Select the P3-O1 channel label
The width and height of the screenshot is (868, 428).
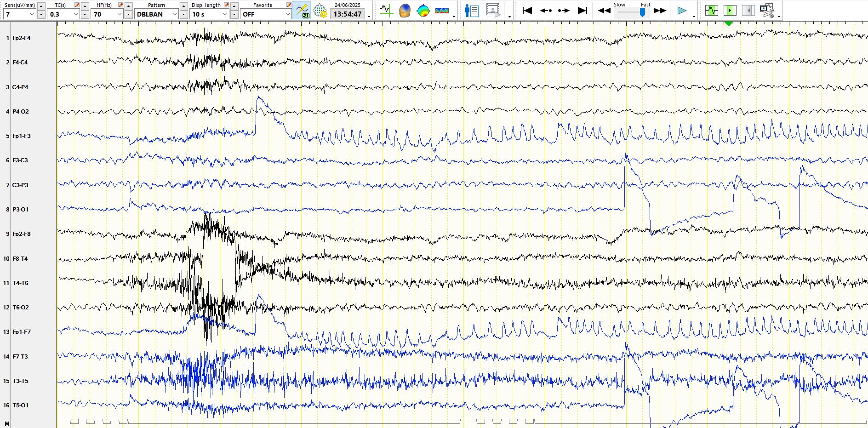click(20, 210)
